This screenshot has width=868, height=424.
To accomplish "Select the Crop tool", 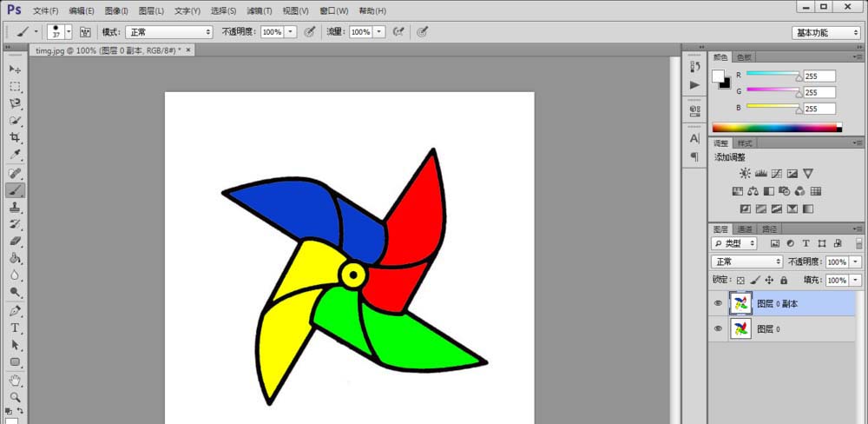I will 15,138.
